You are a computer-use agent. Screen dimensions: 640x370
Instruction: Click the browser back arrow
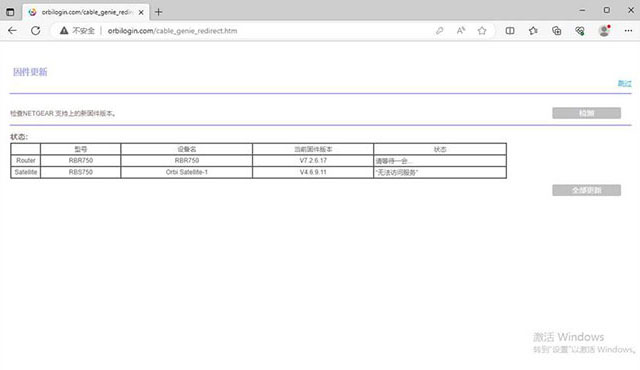12,31
